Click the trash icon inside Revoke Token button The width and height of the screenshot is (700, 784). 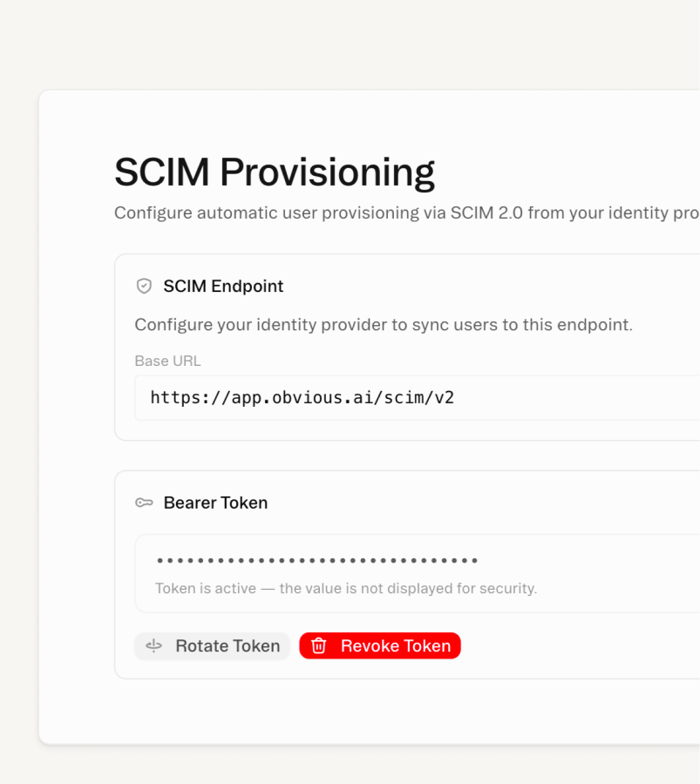tap(319, 645)
